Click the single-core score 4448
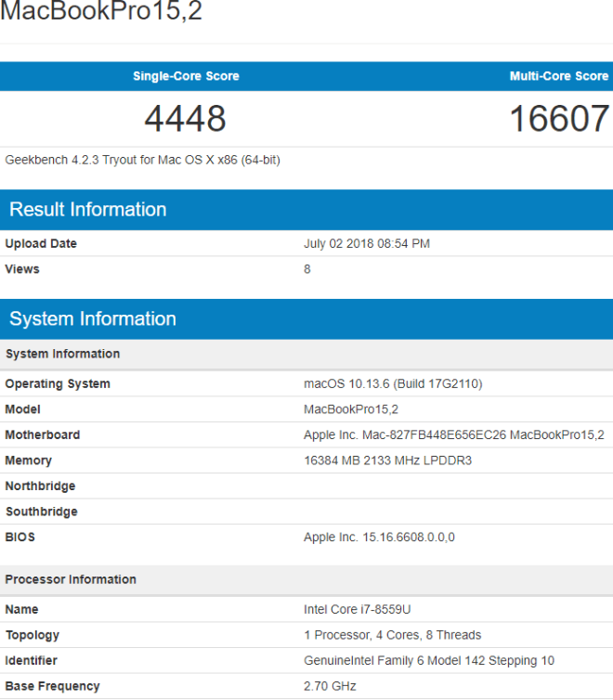613x700 pixels. (185, 119)
